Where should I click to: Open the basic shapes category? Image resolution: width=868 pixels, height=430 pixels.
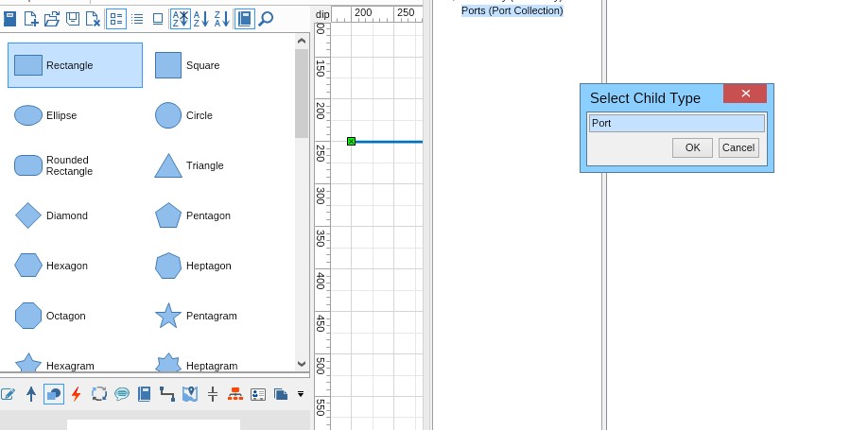tap(54, 394)
